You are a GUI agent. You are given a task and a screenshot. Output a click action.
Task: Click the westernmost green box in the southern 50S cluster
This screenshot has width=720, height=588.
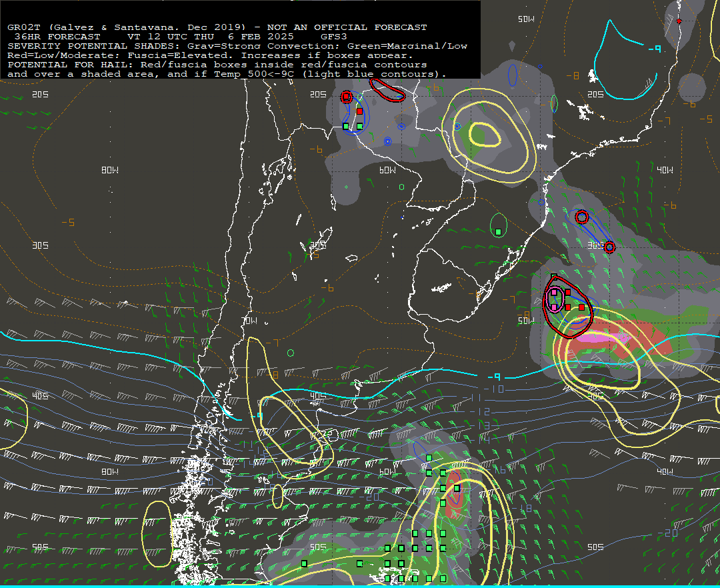point(304,563)
